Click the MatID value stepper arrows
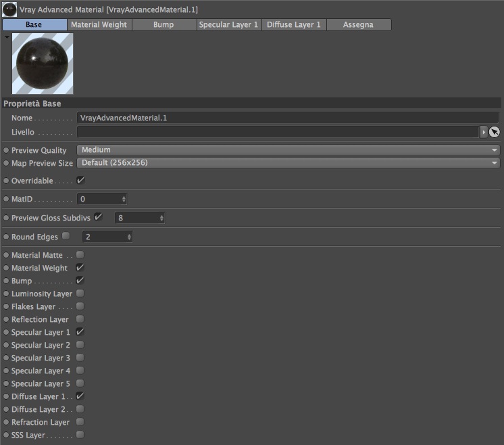504x445 pixels. pyautogui.click(x=124, y=200)
